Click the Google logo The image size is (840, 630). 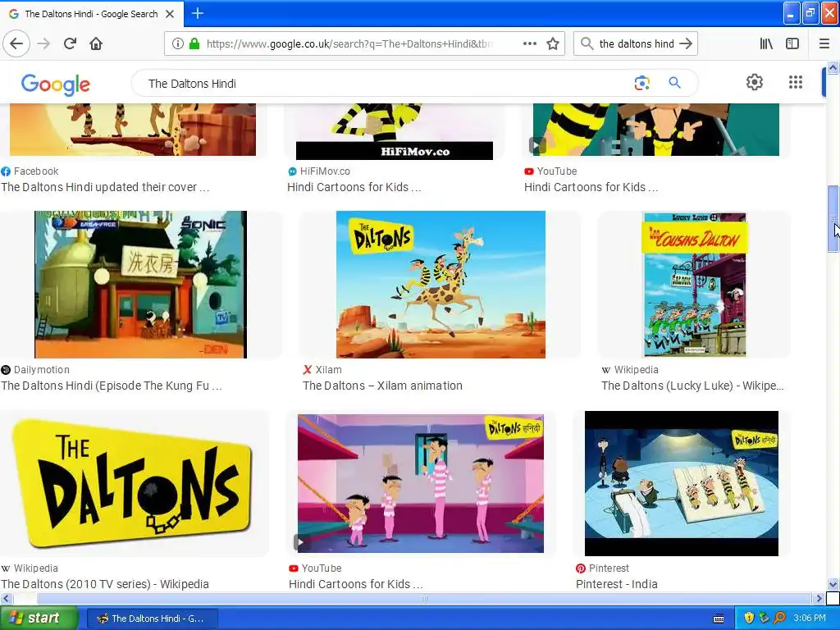pyautogui.click(x=56, y=84)
